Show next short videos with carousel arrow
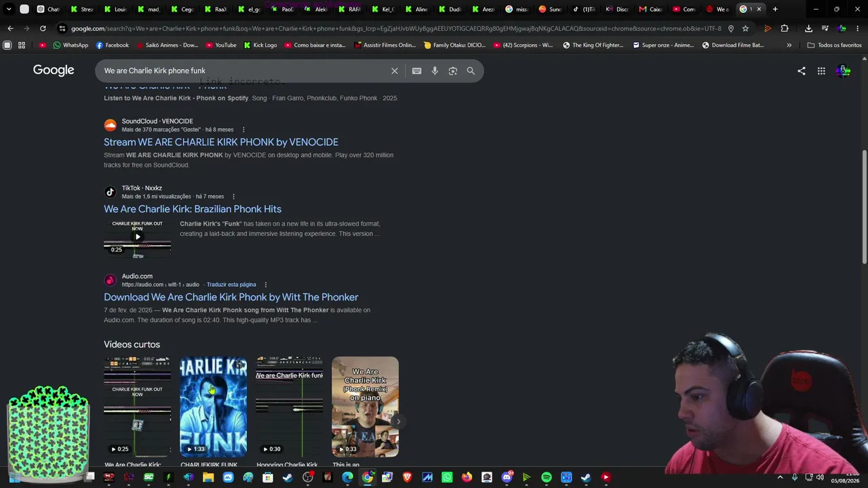The width and height of the screenshot is (868, 488). 398,422
